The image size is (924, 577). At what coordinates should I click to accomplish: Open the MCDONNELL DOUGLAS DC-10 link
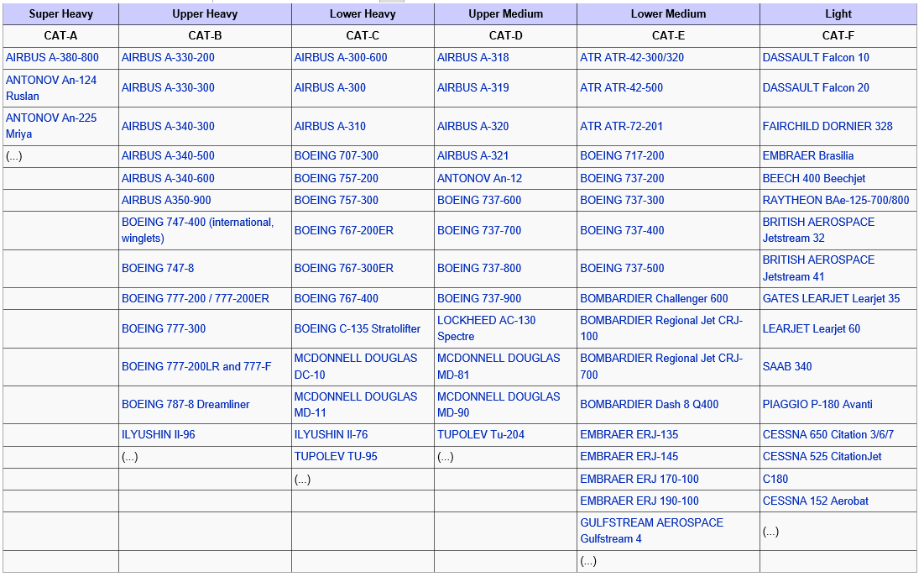coord(356,366)
